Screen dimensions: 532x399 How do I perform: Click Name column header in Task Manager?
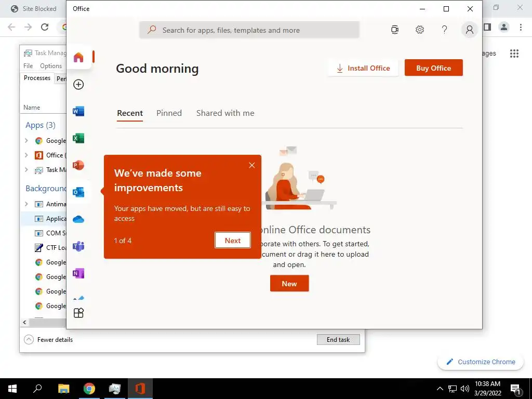32,108
